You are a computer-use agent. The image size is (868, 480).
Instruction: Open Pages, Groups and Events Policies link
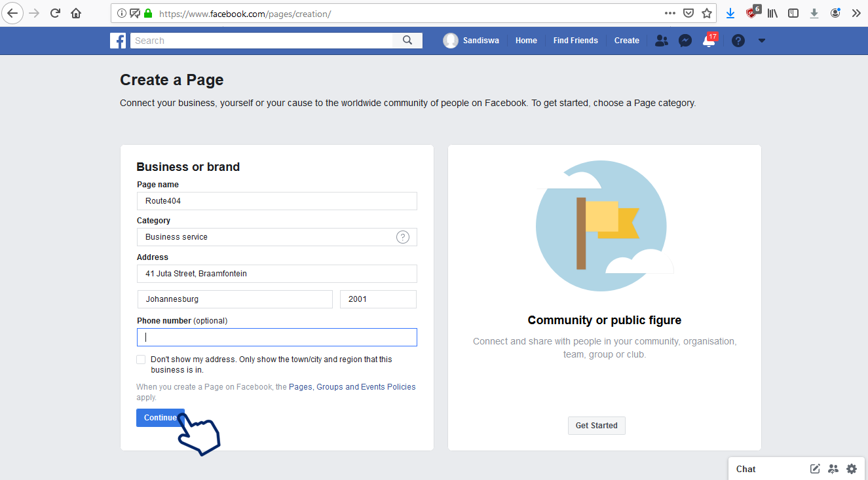[x=352, y=387]
